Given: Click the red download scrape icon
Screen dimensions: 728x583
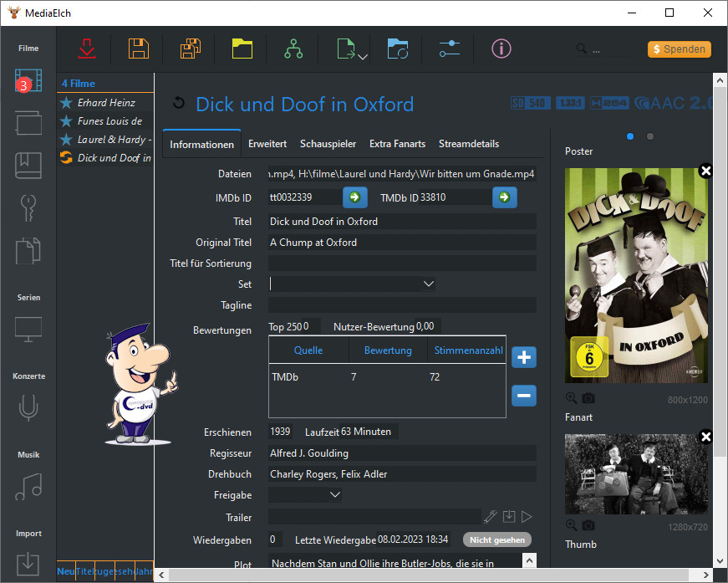Looking at the screenshot, I should pyautogui.click(x=86, y=49).
